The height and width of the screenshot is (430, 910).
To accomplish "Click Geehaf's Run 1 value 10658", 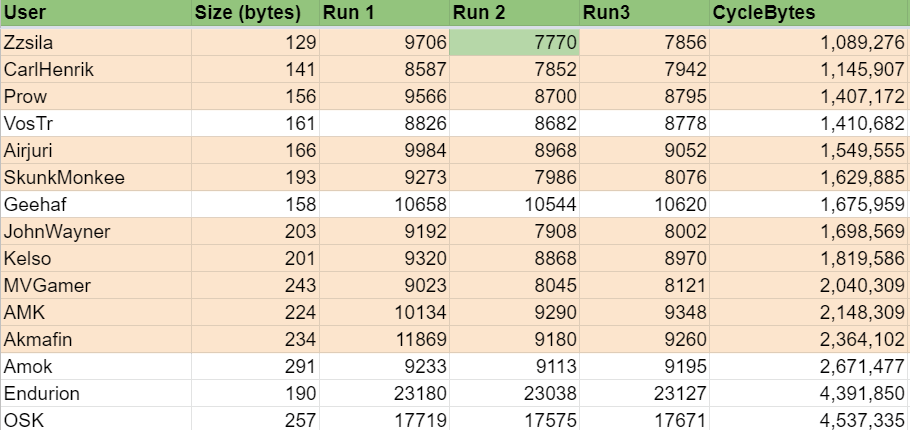I will click(x=384, y=205).
